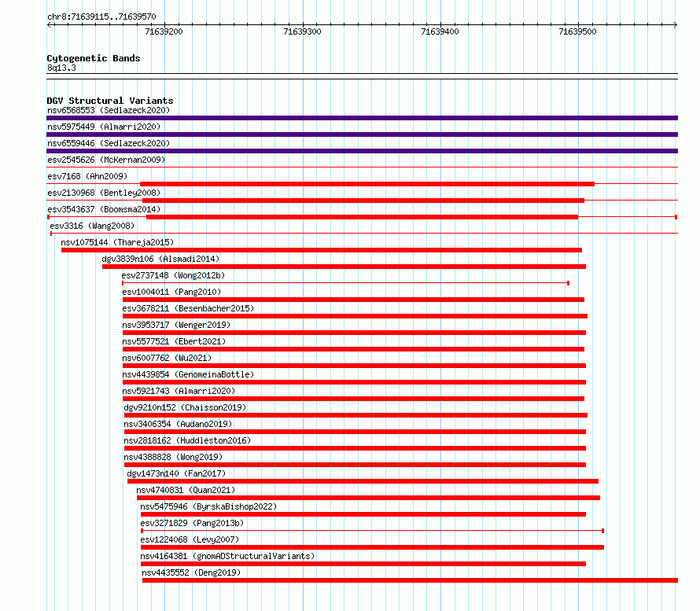The height and width of the screenshot is (611, 700).
Task: Click purple bar under nsv6568553
Action: tap(362, 118)
